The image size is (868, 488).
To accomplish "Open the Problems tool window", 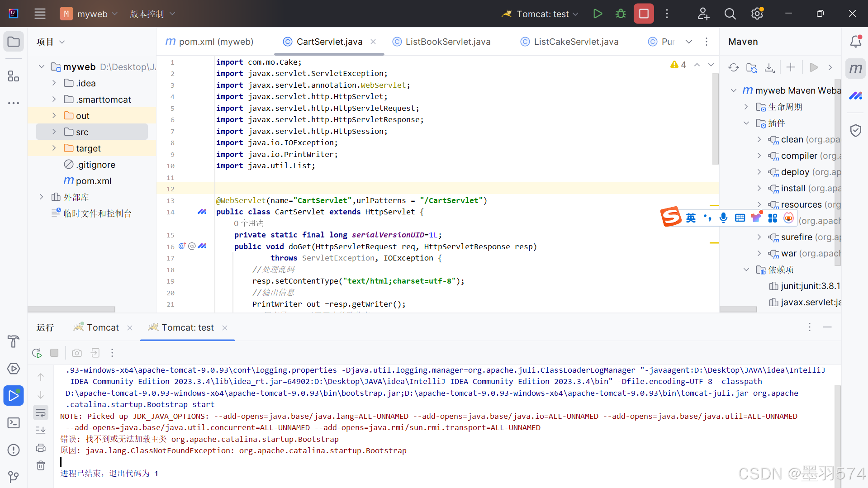I will click(14, 450).
